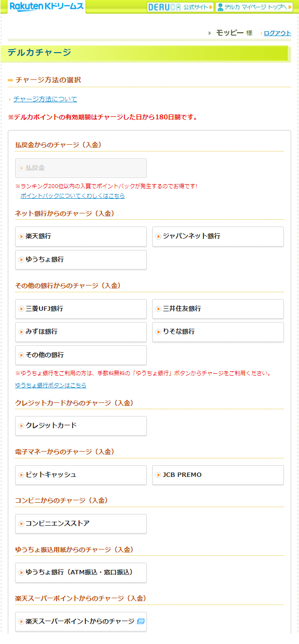
Task: Select the りそな銀行 button
Action: pyautogui.click(x=218, y=332)
